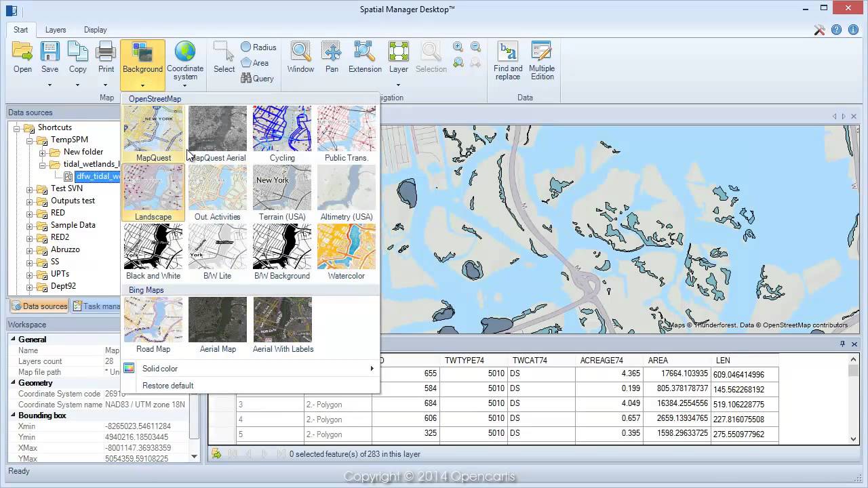This screenshot has width=868, height=488.
Task: Select Bing Road Map background
Action: (x=153, y=325)
